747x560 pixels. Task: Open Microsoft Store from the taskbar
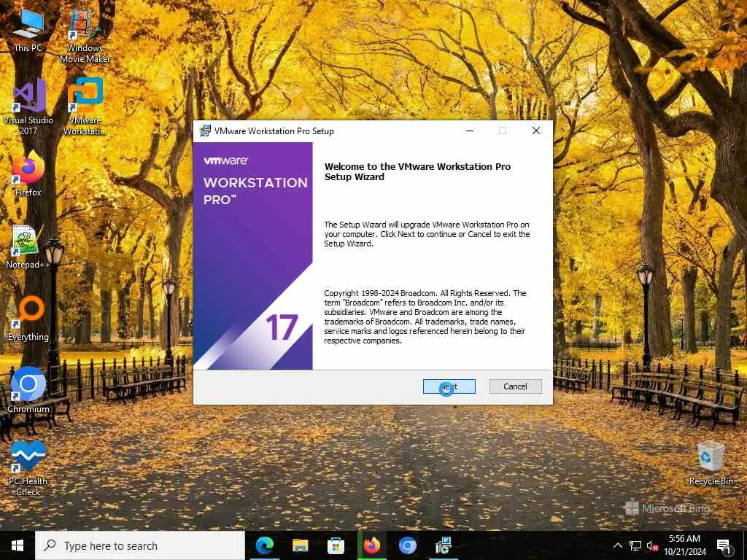[x=336, y=545]
